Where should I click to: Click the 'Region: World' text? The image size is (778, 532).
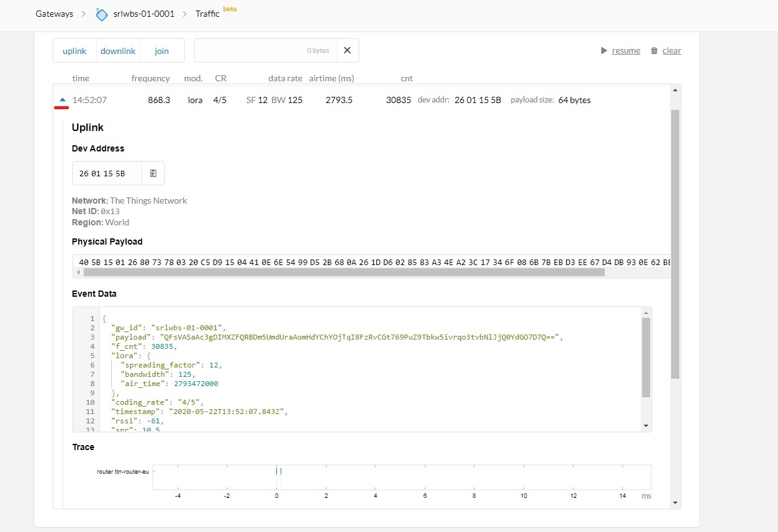pyautogui.click(x=101, y=222)
